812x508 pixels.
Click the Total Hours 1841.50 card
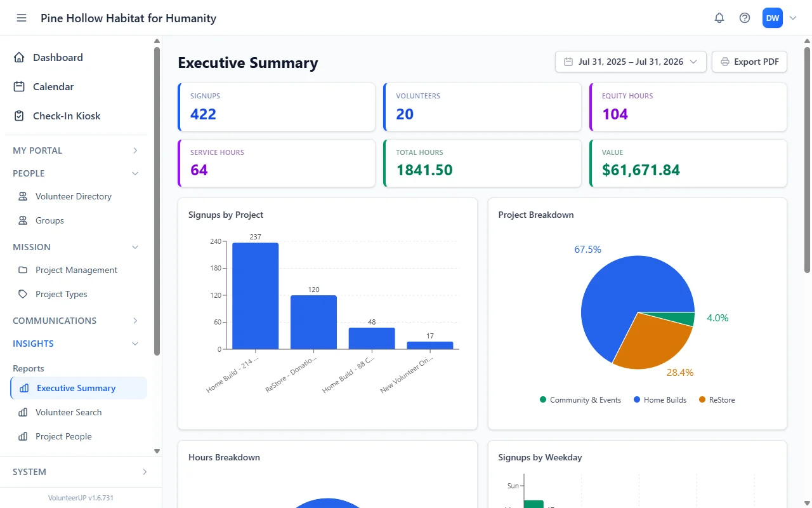(x=482, y=163)
